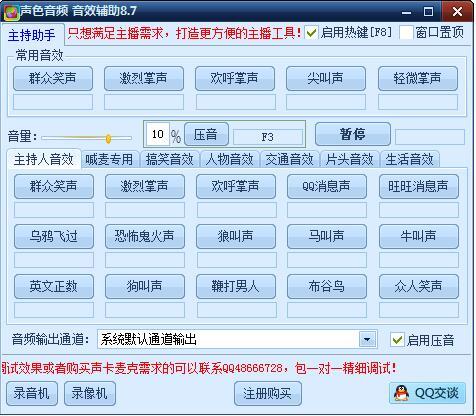Play 欢呼掌声 in 主持人音效 panel
The height and width of the screenshot is (416, 476).
click(x=236, y=186)
